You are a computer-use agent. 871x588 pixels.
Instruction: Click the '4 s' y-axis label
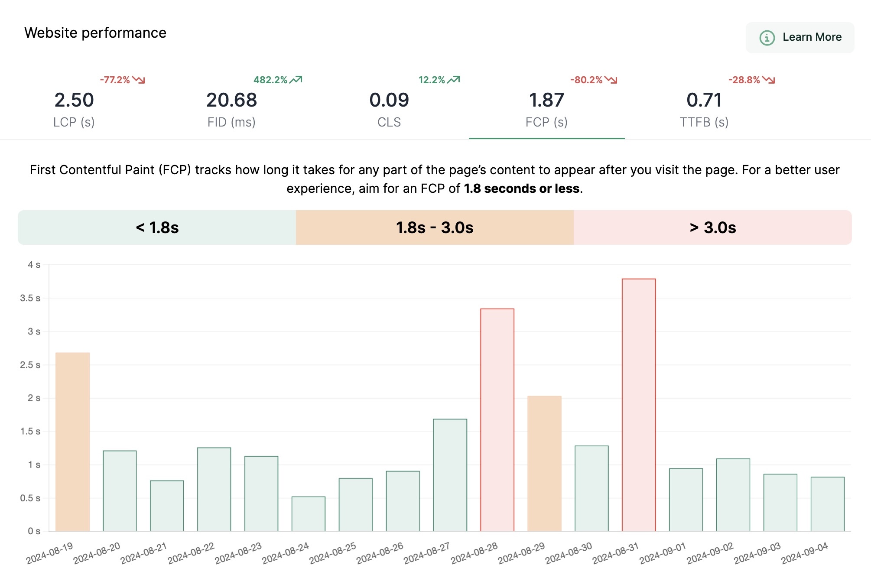(34, 265)
